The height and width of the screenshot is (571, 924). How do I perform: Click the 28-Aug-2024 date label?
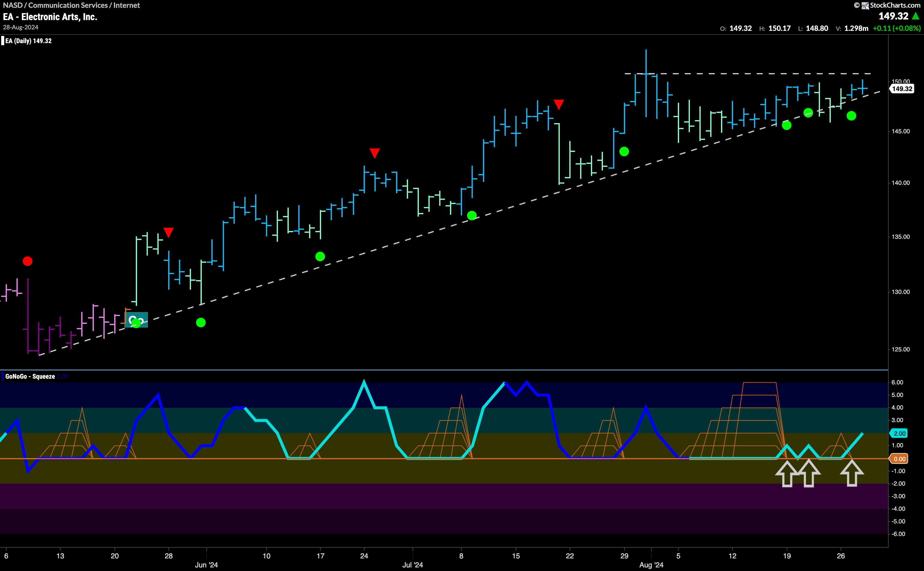21,27
